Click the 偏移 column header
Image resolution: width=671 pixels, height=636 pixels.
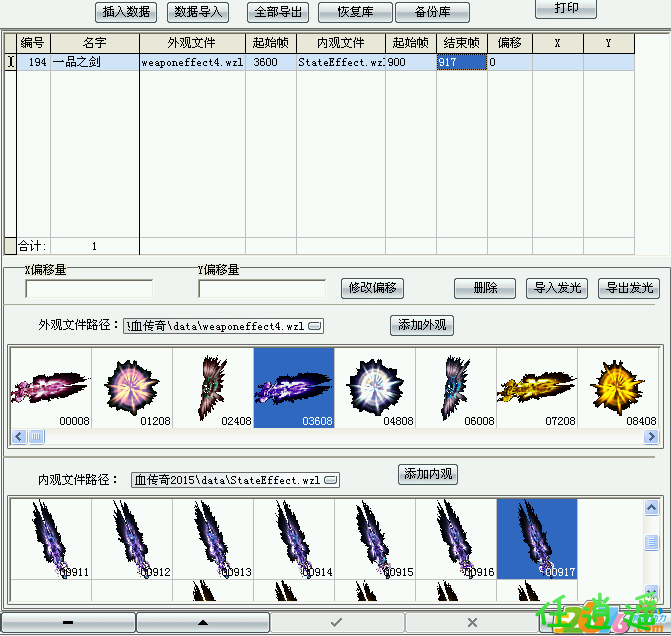click(510, 43)
